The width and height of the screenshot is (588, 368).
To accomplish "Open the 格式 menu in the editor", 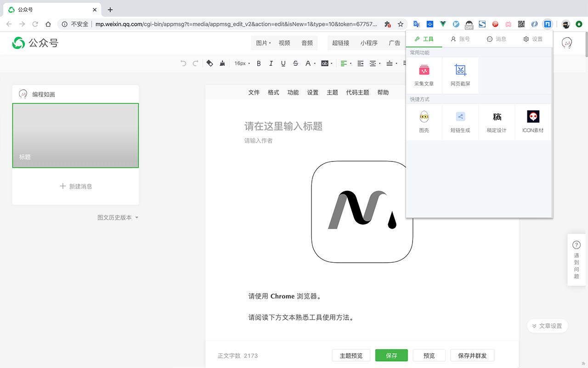I will pos(273,92).
